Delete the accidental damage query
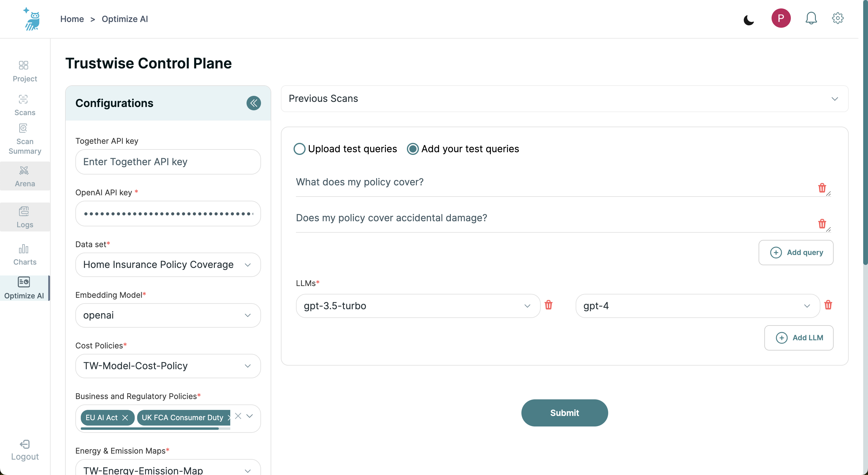The image size is (868, 475). [822, 223]
